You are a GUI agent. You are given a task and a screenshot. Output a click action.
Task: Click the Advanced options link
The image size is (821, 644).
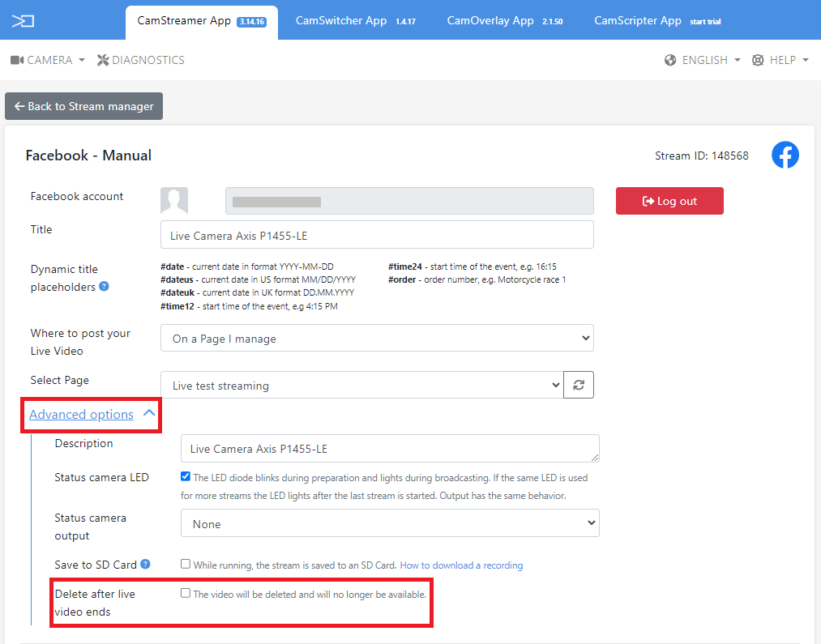pyautogui.click(x=81, y=414)
